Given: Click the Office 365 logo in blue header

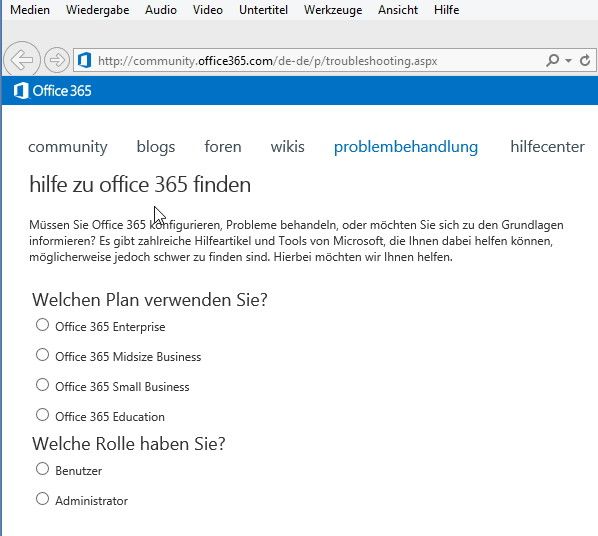Looking at the screenshot, I should 53,91.
